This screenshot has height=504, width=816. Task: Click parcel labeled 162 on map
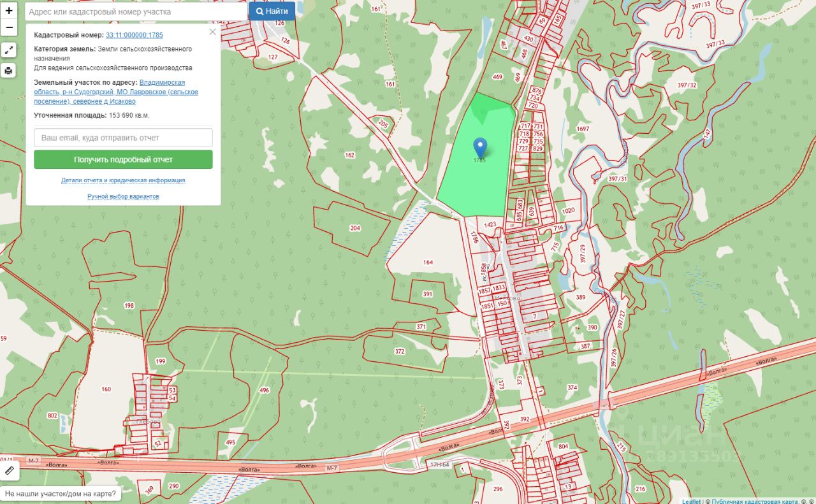(x=349, y=155)
